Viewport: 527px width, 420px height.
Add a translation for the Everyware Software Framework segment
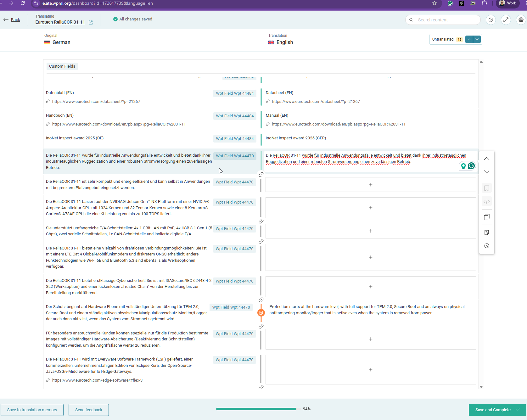371,370
